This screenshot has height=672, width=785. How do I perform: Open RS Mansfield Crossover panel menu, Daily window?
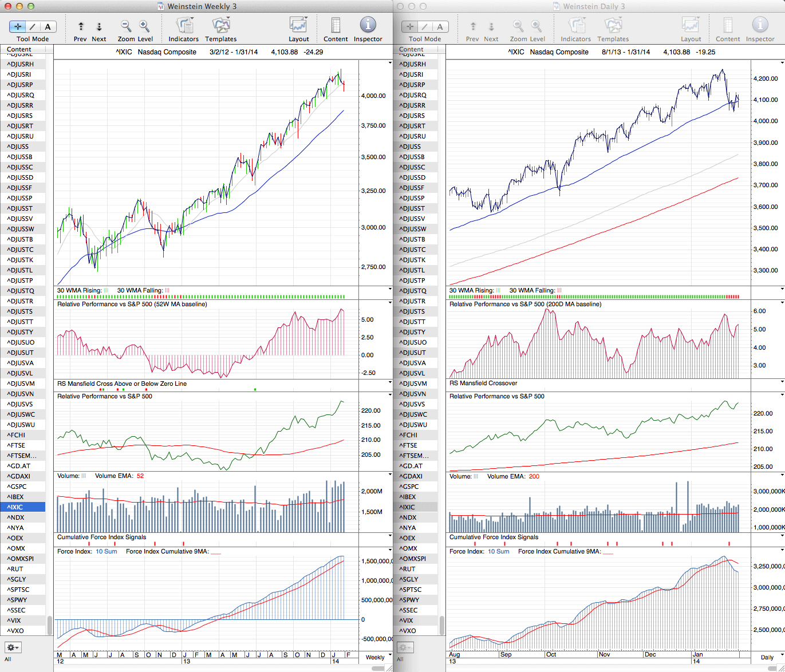[782, 382]
